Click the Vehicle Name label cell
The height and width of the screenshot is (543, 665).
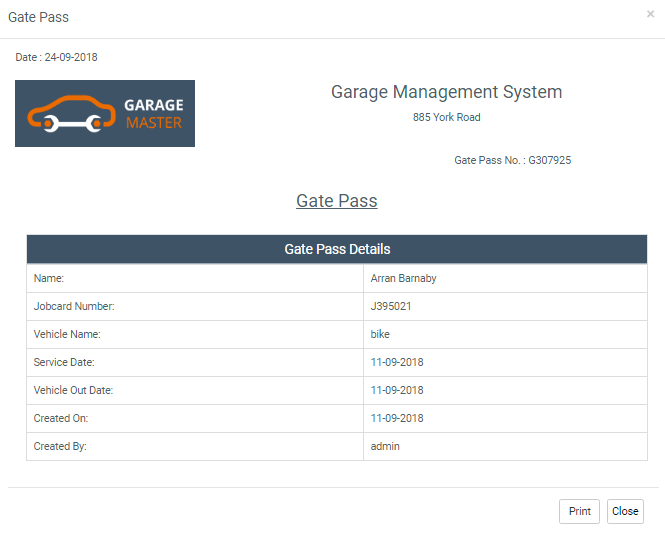[x=67, y=334]
